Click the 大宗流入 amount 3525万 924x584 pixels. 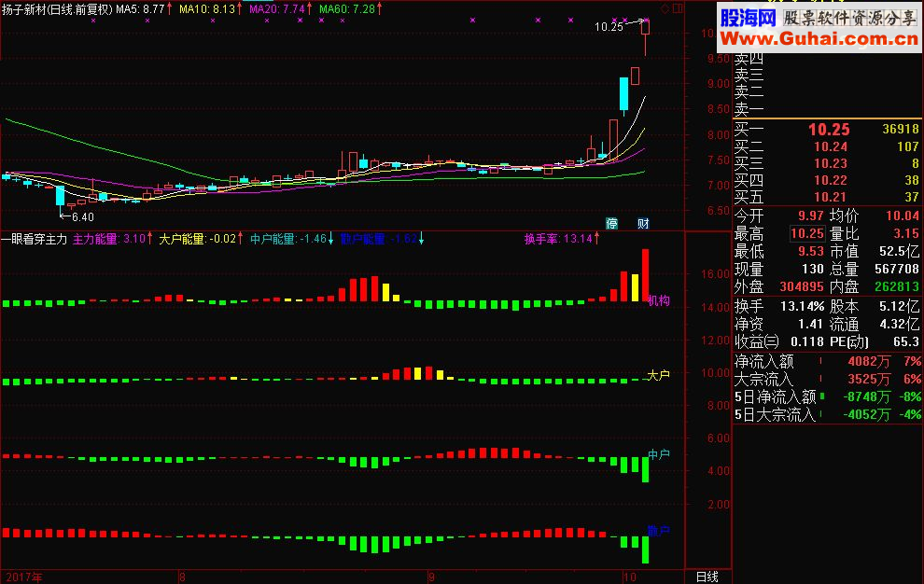(869, 379)
